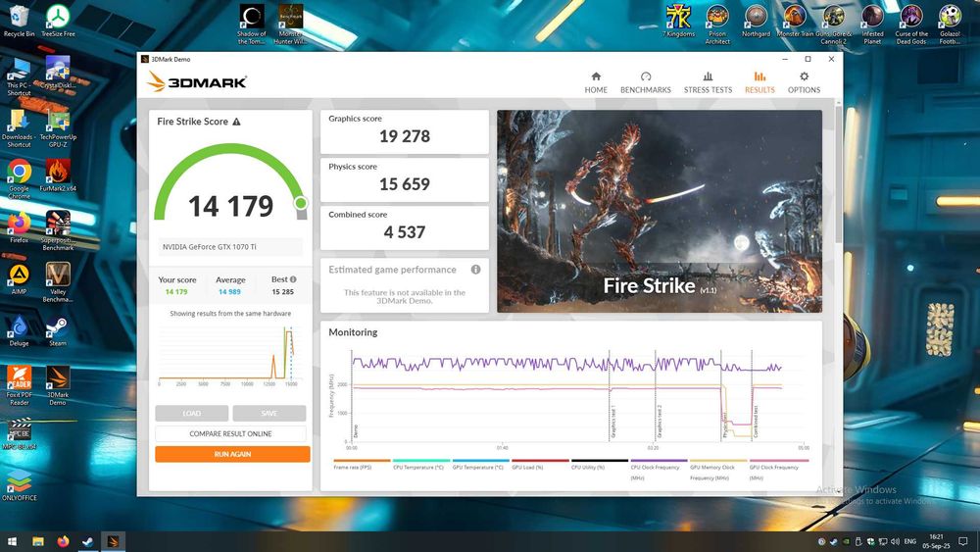The height and width of the screenshot is (552, 980).
Task: Click the 3DMark window vertical scrollbar
Action: click(838, 176)
